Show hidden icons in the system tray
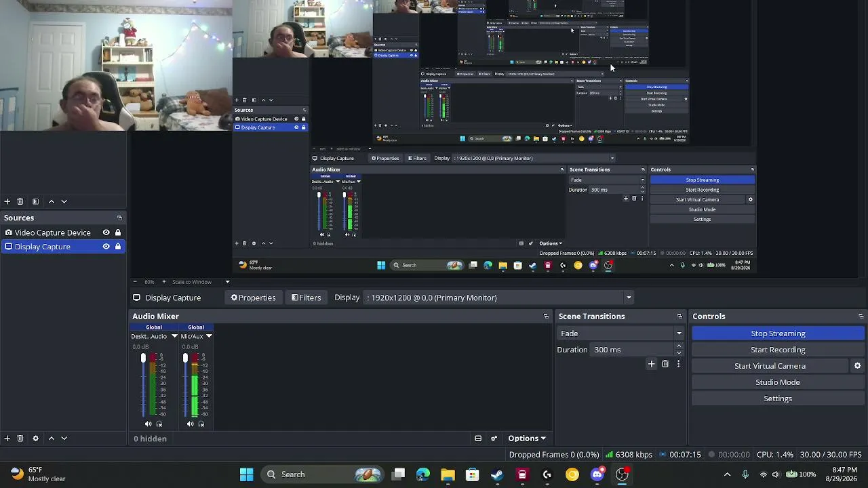The image size is (868, 488). [x=727, y=474]
